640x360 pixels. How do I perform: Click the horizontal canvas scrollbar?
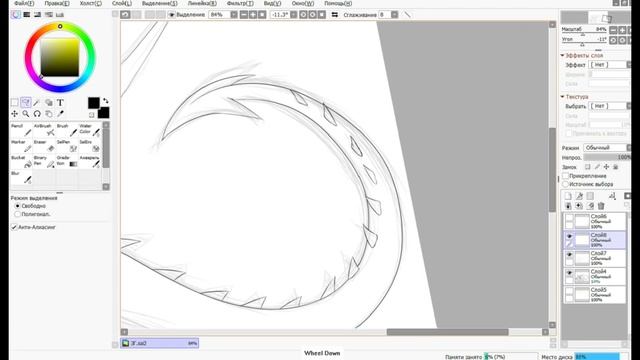447,332
